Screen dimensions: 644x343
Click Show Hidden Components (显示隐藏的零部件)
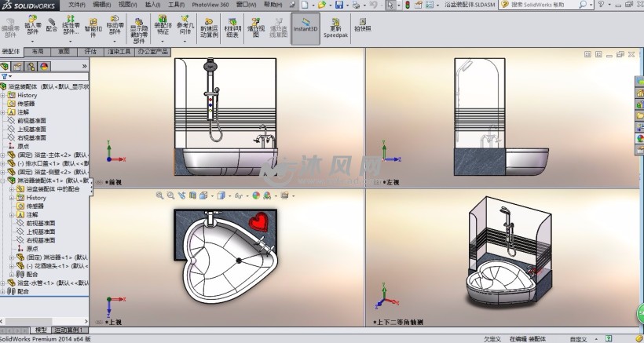[139, 31]
